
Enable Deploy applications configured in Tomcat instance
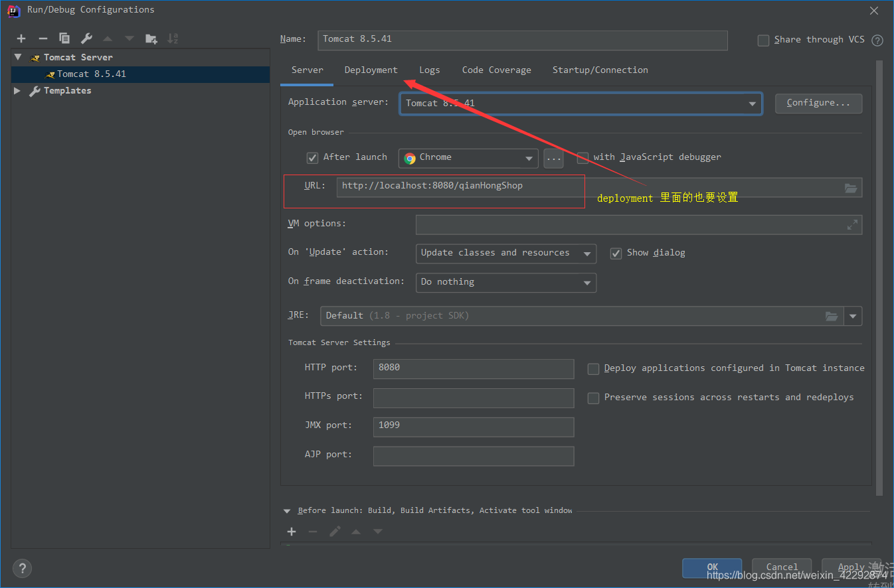pos(593,369)
